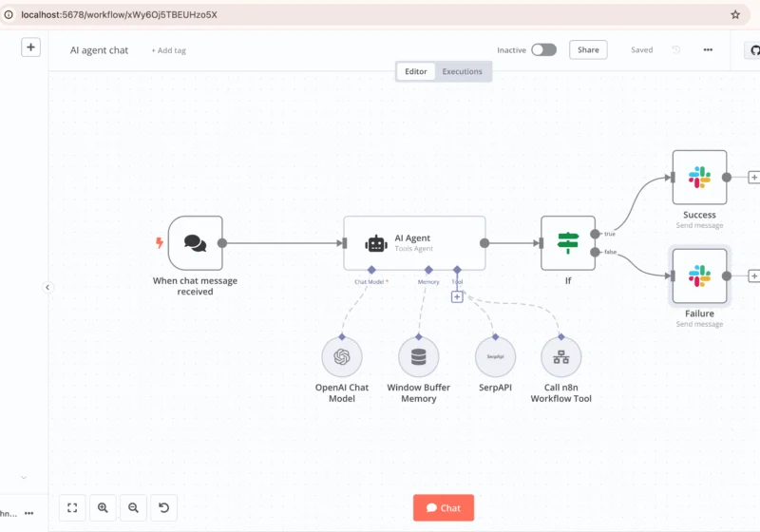Zoom out on the canvas
760x532 pixels.
click(x=133, y=507)
